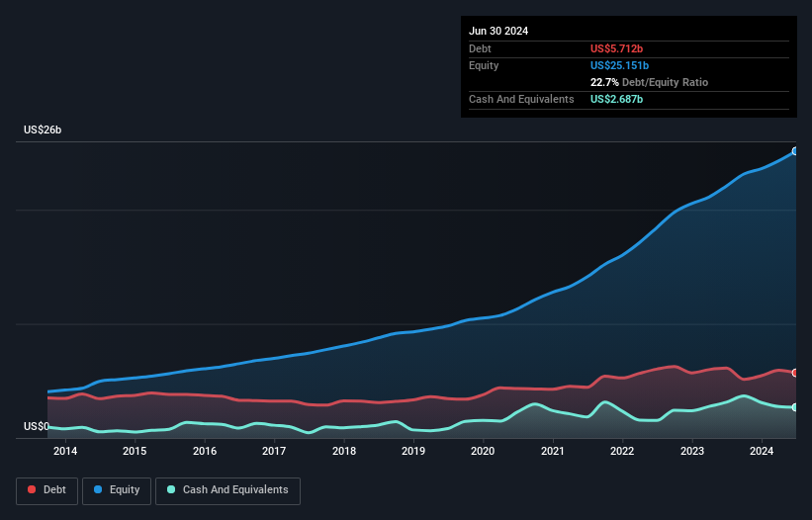Click the US$2.687b cash value

click(x=616, y=99)
